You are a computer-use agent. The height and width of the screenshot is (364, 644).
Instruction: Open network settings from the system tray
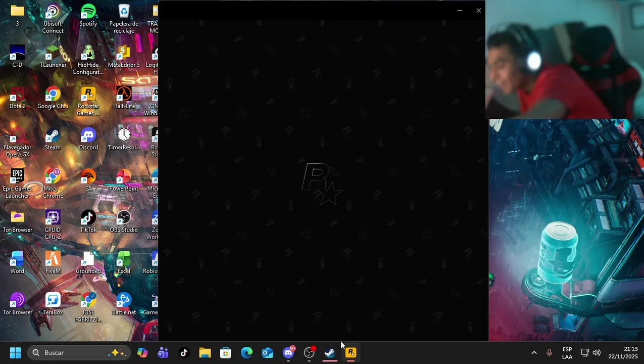point(585,352)
